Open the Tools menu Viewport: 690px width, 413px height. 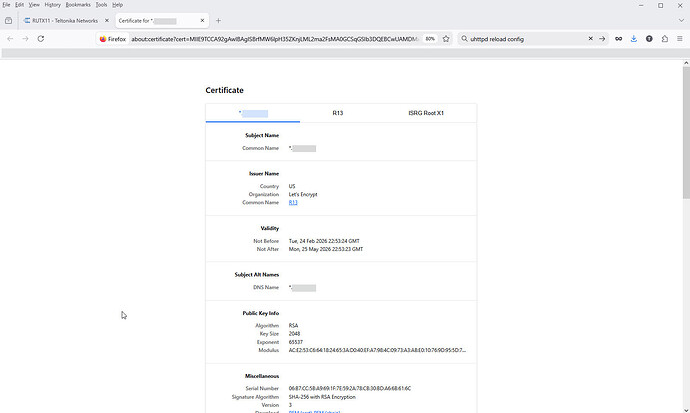click(x=101, y=5)
